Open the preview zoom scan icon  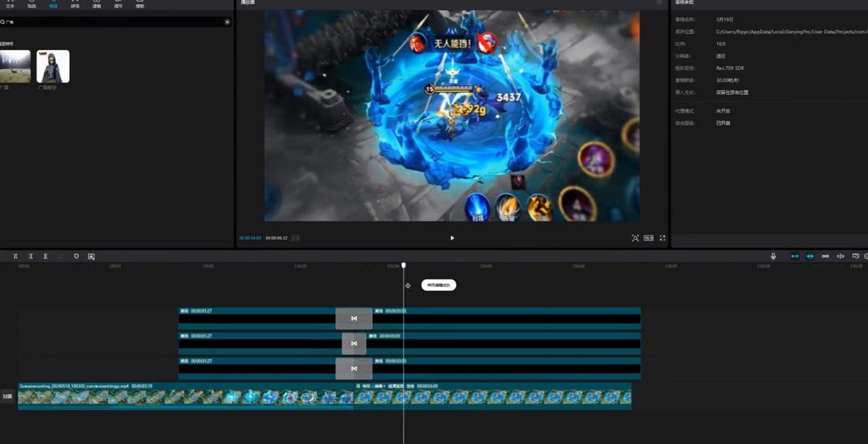635,238
